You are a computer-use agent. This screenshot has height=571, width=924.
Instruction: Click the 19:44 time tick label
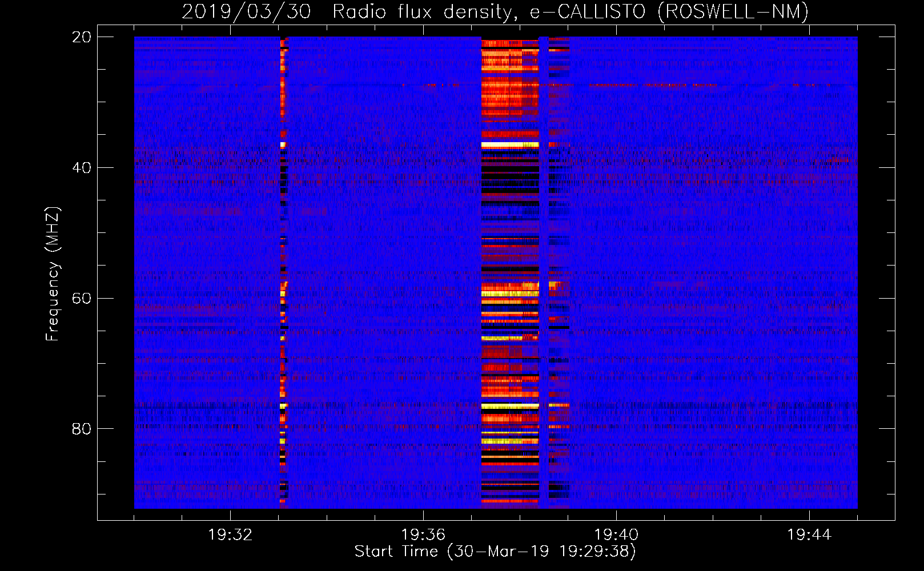point(809,535)
